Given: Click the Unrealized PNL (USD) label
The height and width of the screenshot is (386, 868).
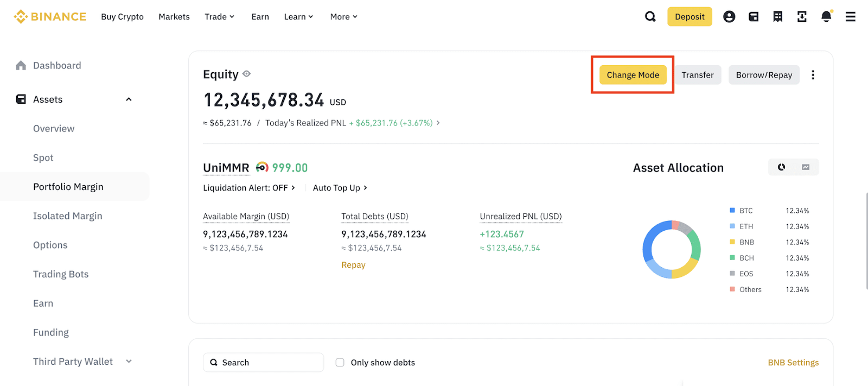Looking at the screenshot, I should click(521, 216).
